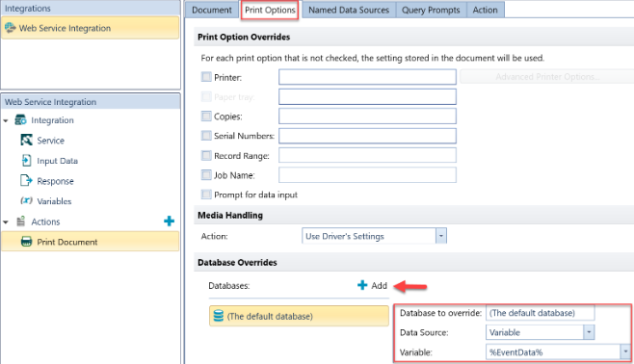Enable the Printer override checkbox
The image size is (634, 364).
coord(206,77)
